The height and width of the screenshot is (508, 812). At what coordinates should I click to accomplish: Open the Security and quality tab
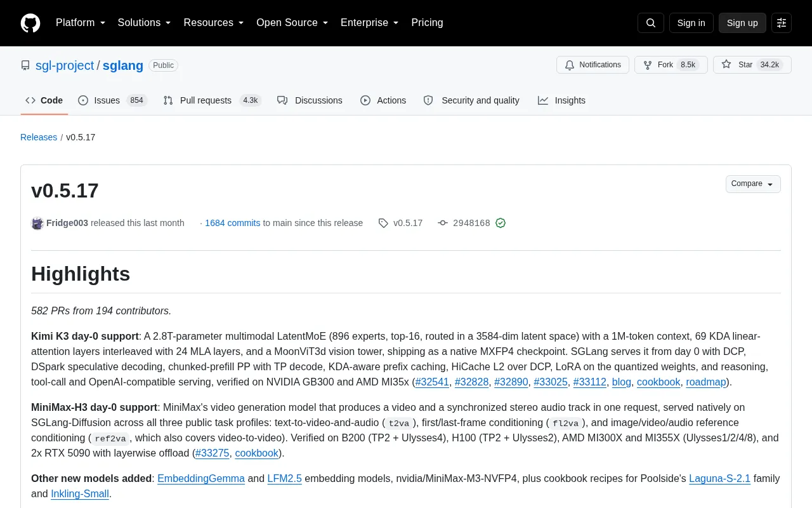471,100
